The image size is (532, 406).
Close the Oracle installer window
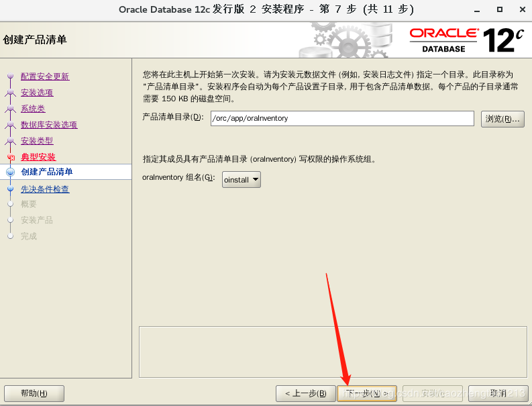[x=523, y=9]
